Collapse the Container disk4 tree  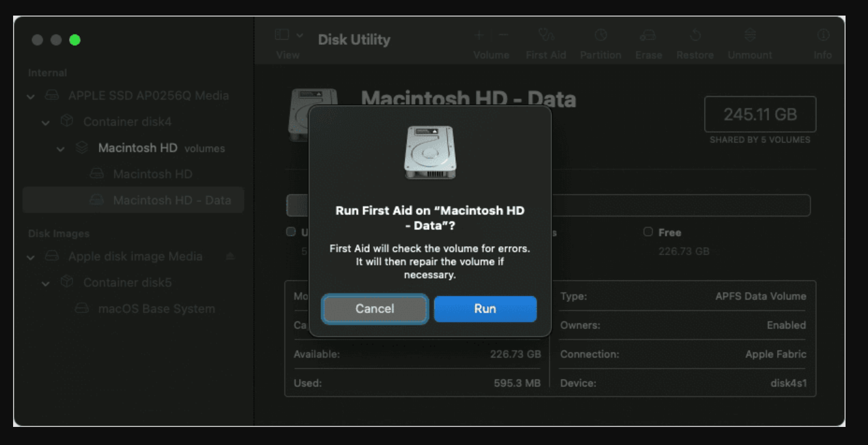(45, 122)
